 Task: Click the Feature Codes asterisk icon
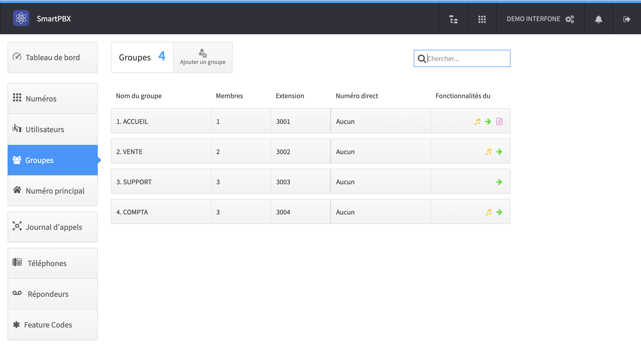16,325
